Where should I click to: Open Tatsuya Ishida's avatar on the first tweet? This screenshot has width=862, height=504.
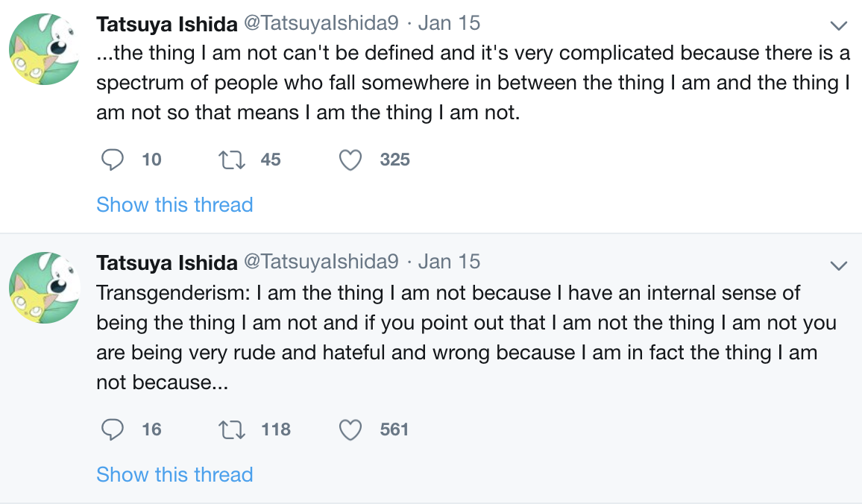[x=45, y=49]
